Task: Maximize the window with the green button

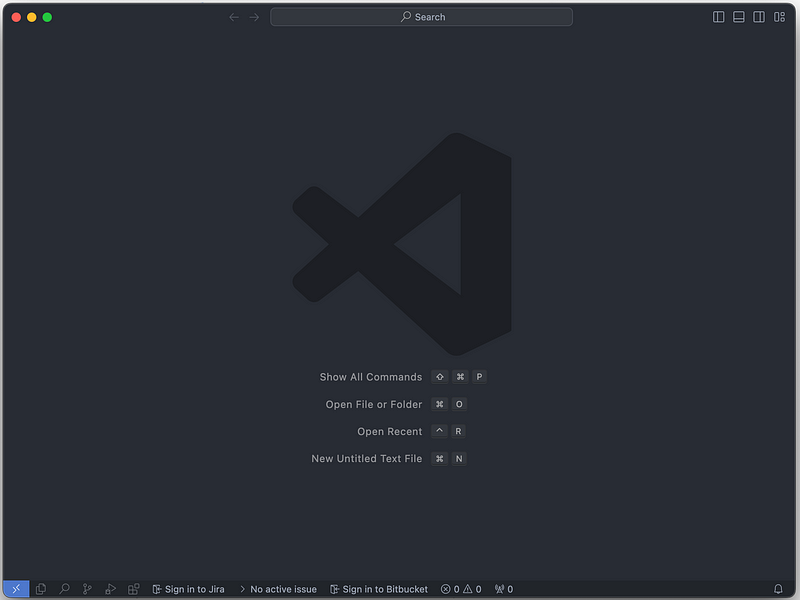Action: click(x=47, y=17)
